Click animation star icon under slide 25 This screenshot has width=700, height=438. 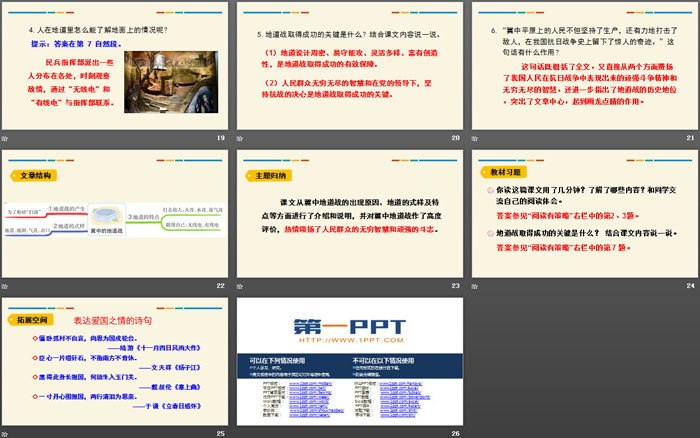[4, 434]
